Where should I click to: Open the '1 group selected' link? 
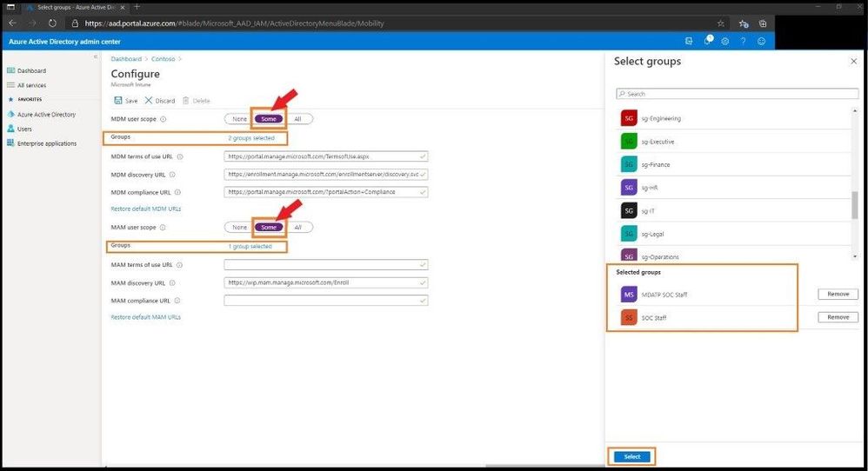(250, 247)
